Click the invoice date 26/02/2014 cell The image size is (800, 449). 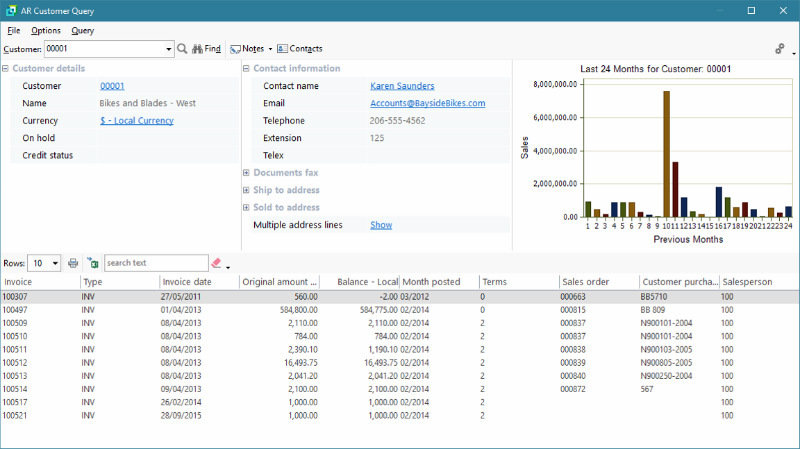click(181, 403)
